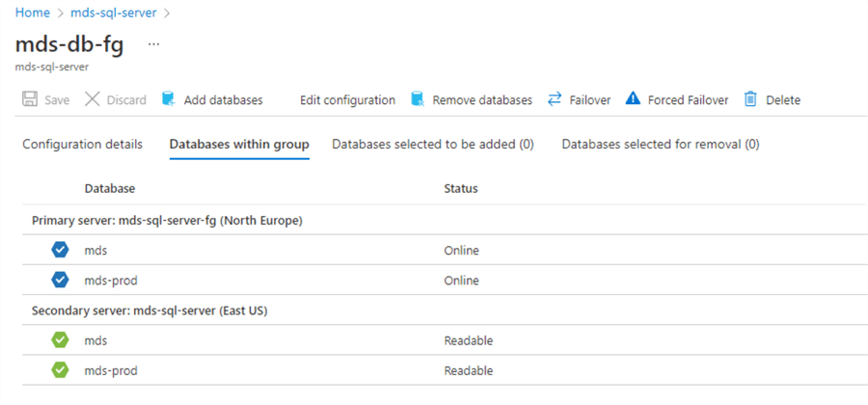The height and width of the screenshot is (405, 868).
Task: Click the Remove databases icon
Action: pos(418,99)
